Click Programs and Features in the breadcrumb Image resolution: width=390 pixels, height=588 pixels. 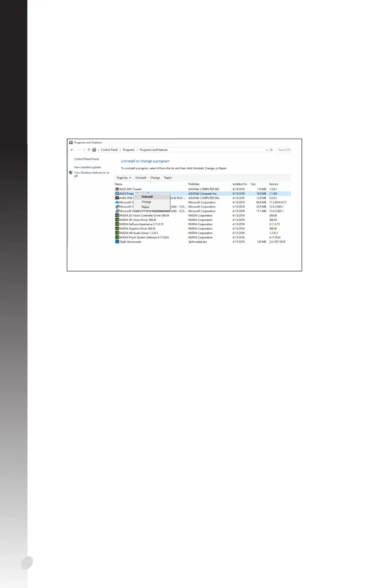click(154, 149)
